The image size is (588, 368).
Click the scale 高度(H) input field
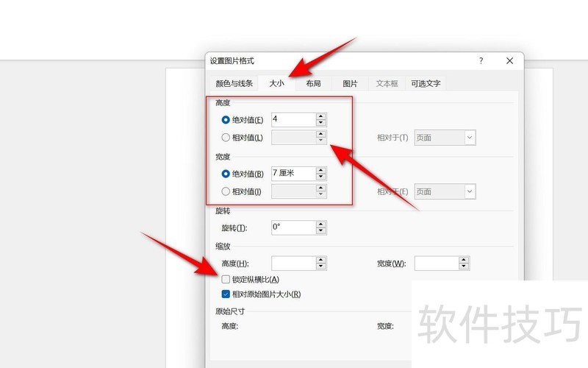click(293, 263)
